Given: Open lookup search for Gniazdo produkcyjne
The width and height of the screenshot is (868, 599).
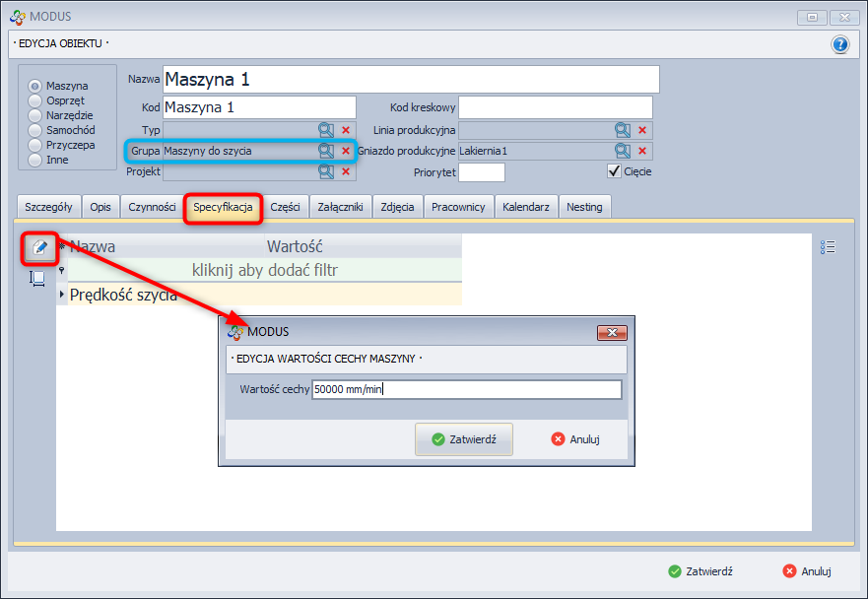Looking at the screenshot, I should (x=623, y=151).
